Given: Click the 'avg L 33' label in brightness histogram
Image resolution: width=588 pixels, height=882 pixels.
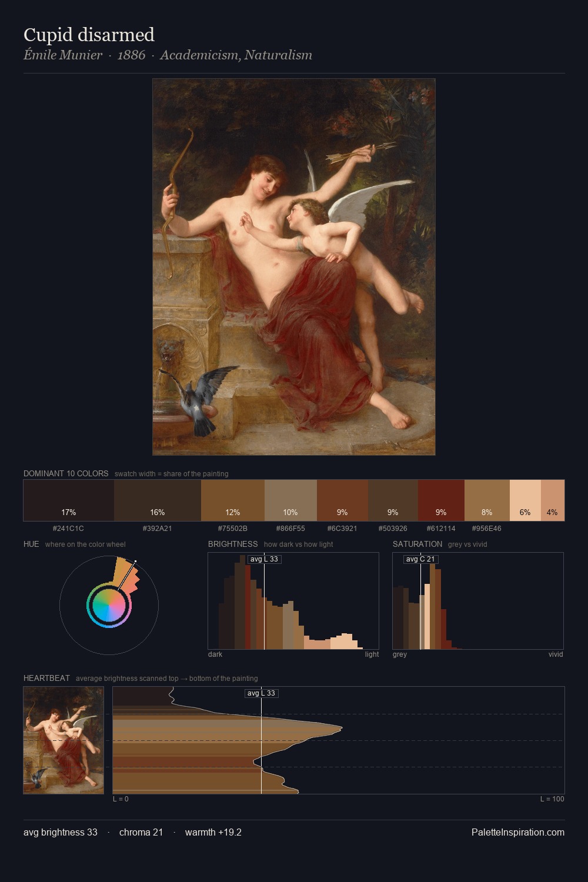Looking at the screenshot, I should coord(264,559).
